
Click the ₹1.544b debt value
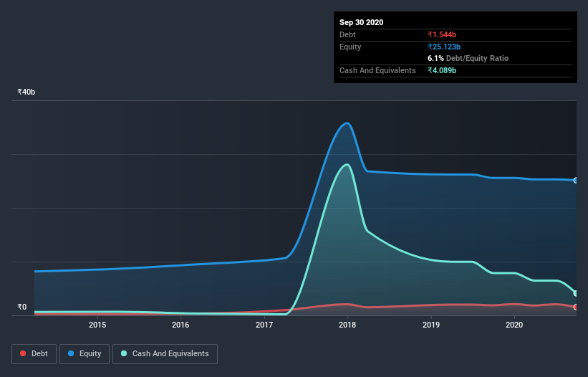point(442,34)
